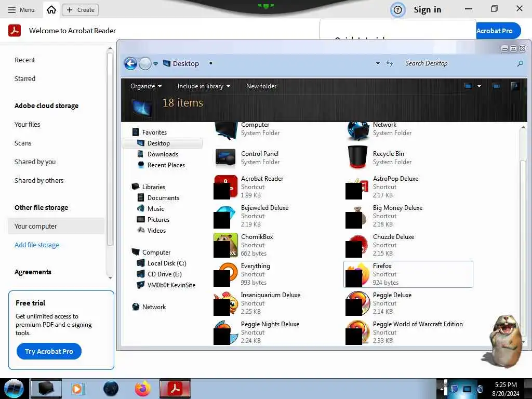The width and height of the screenshot is (532, 399).
Task: Click Sign in in Acrobat Reader
Action: (427, 10)
